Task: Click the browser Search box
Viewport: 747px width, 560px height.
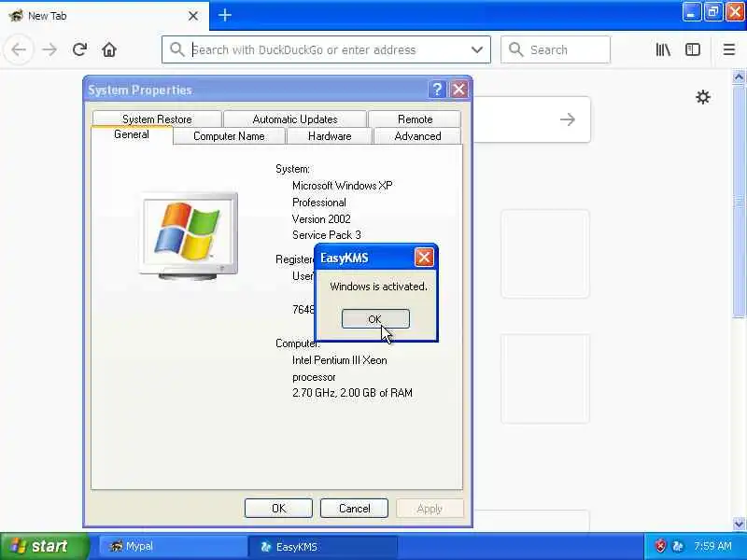Action: (555, 49)
